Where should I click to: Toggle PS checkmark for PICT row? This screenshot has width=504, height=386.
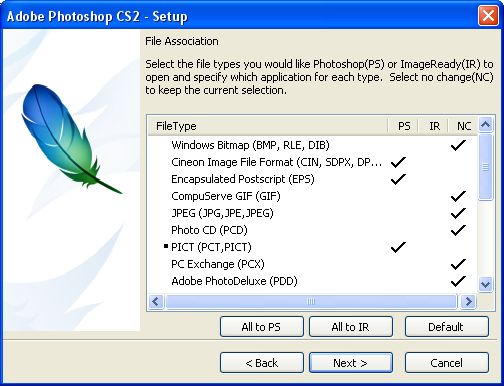(x=398, y=247)
